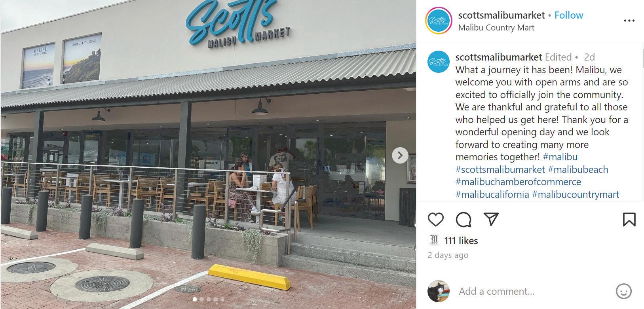Like the post with the heart icon
Image resolution: width=644 pixels, height=309 pixels.
point(435,219)
